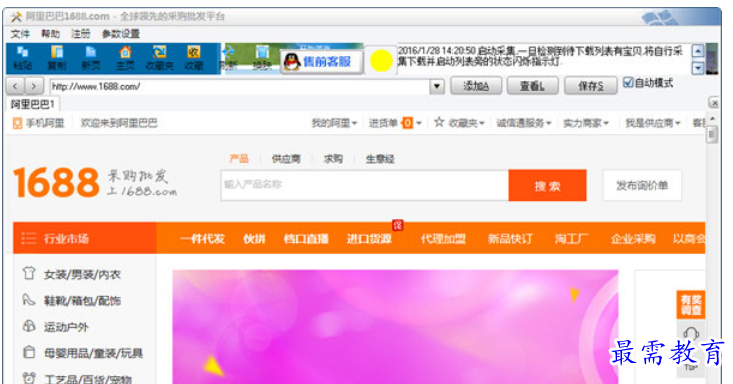Click the 手机阿里 phone icon link
The image size is (733, 384).
(17, 123)
